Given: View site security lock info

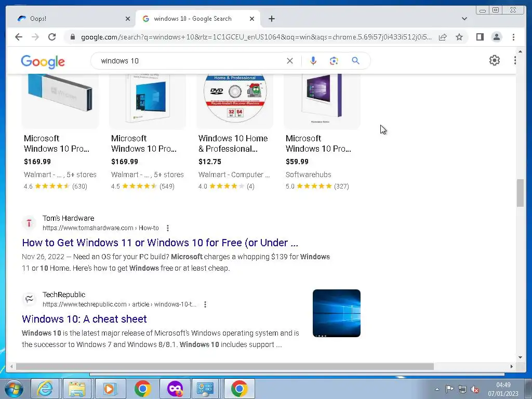Looking at the screenshot, I should 73,37.
